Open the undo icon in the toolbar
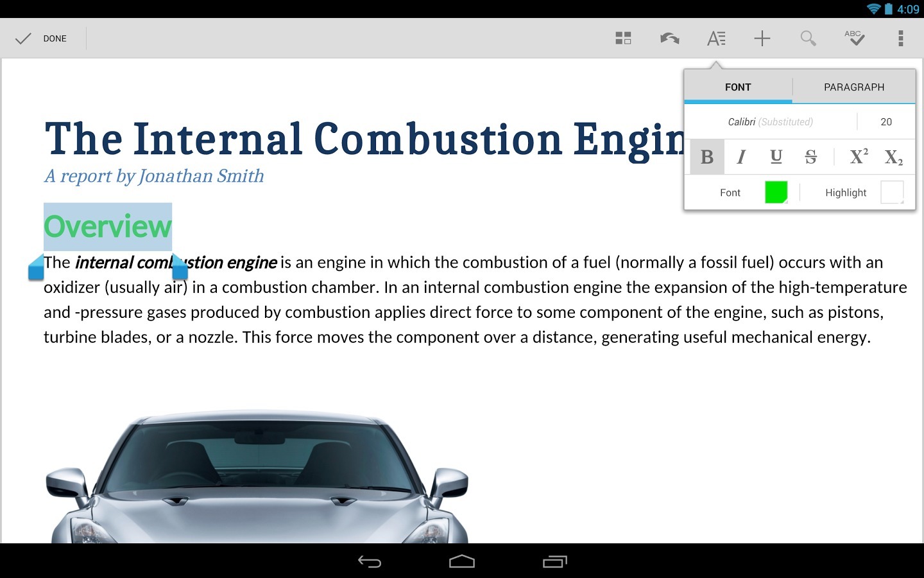Screen dimensions: 924x578 pyautogui.click(x=669, y=38)
